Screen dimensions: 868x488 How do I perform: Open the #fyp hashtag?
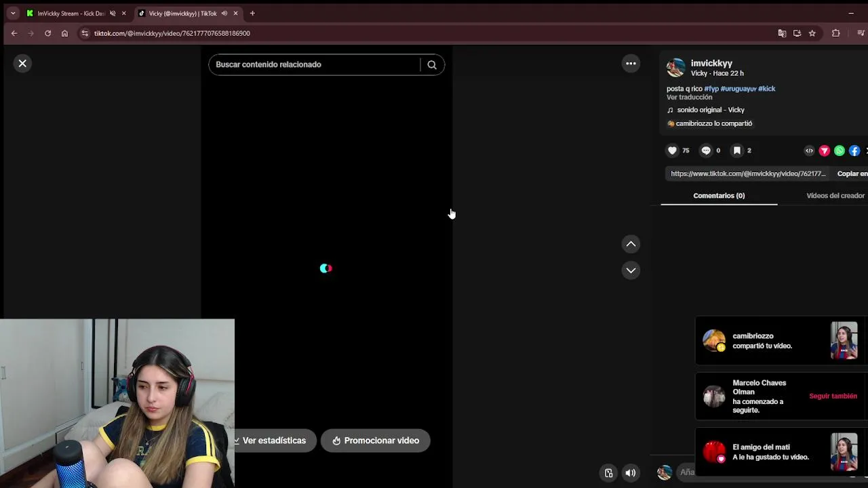(711, 89)
